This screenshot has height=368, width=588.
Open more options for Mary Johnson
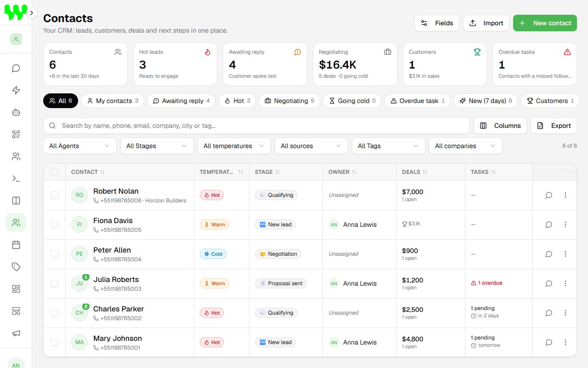tap(565, 342)
